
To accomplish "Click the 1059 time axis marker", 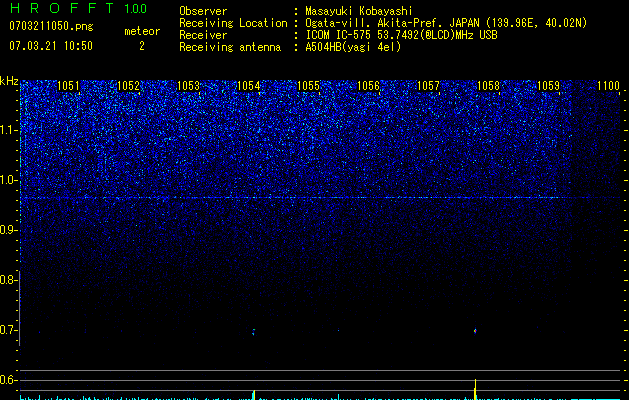I will click(x=548, y=86).
